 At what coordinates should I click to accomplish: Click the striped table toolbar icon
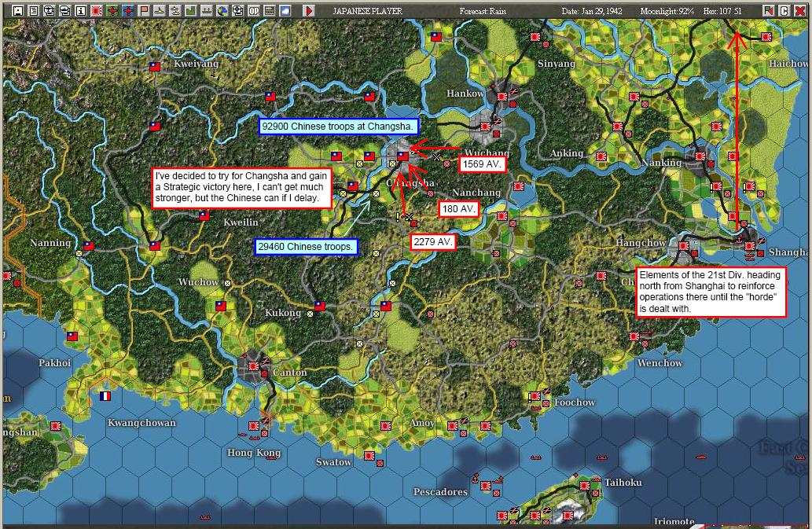270,10
